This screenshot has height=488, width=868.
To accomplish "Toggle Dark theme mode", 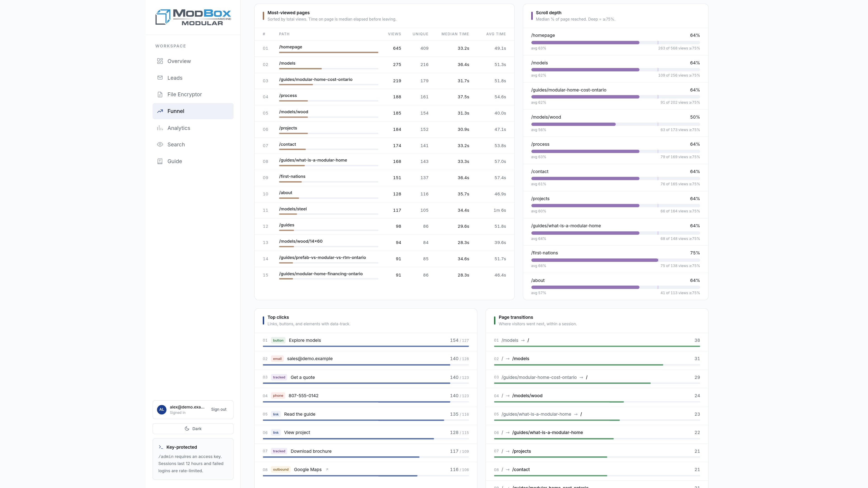I will click(193, 429).
